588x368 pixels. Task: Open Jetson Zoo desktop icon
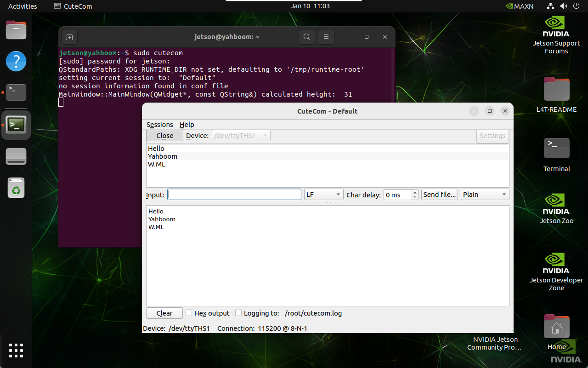coord(556,209)
